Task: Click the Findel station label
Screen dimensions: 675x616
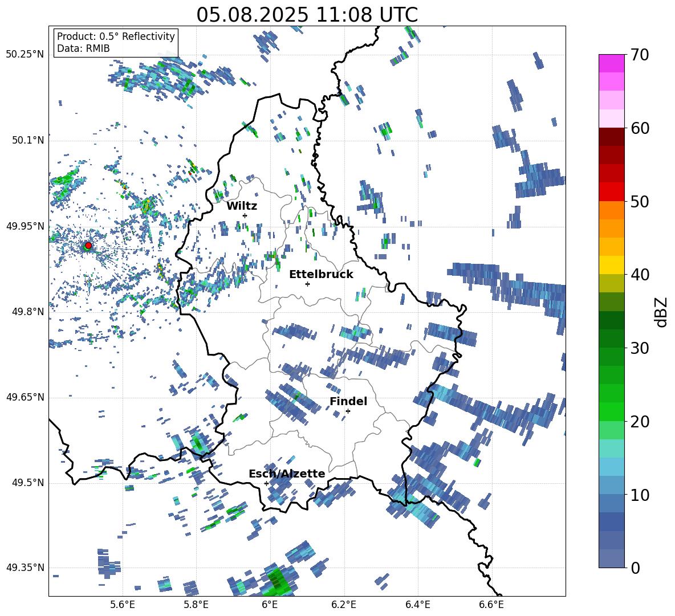Action: tap(348, 401)
